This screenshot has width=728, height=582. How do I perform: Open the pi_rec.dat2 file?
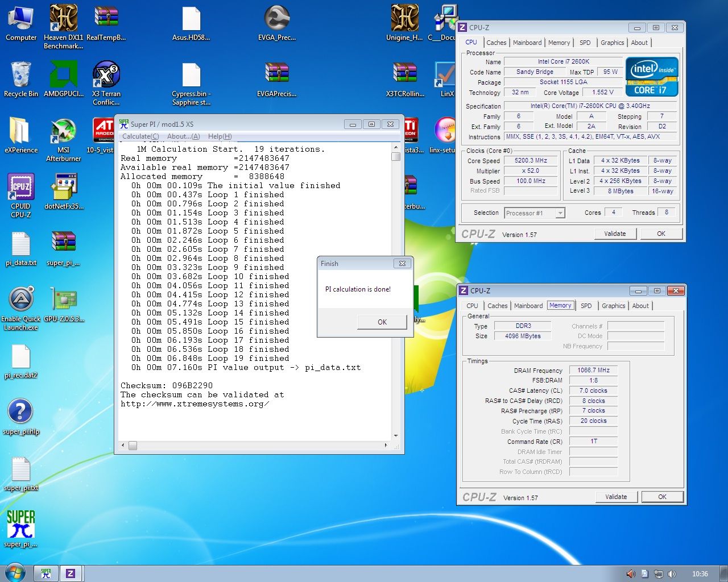[21, 360]
